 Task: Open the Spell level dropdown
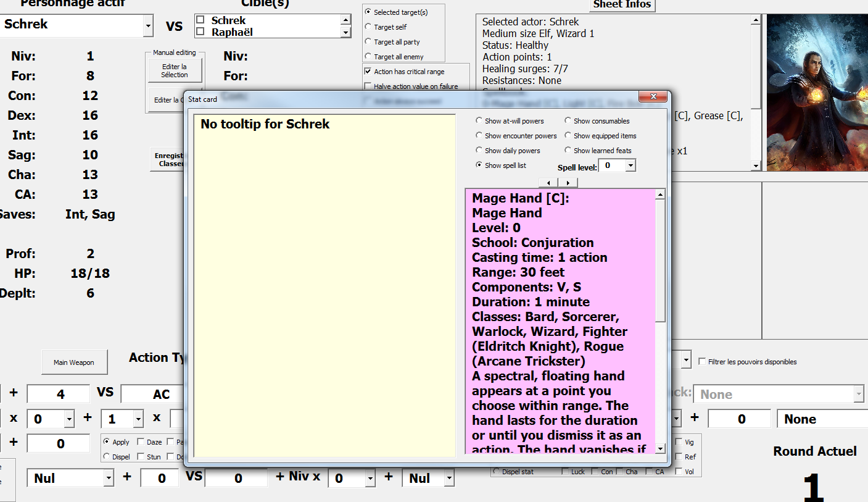tap(630, 165)
